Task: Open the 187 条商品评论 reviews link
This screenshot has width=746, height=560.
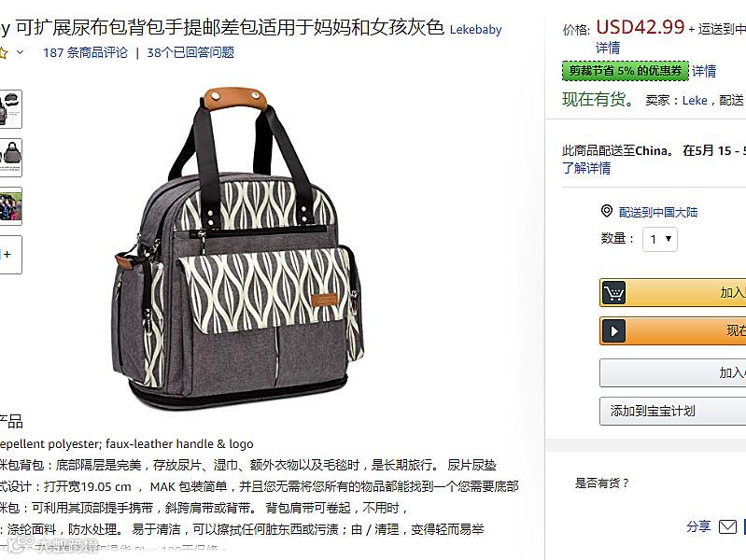Action: click(85, 52)
